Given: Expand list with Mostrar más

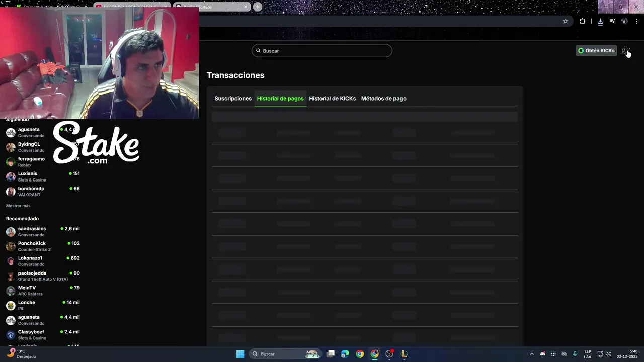Looking at the screenshot, I should (18, 206).
